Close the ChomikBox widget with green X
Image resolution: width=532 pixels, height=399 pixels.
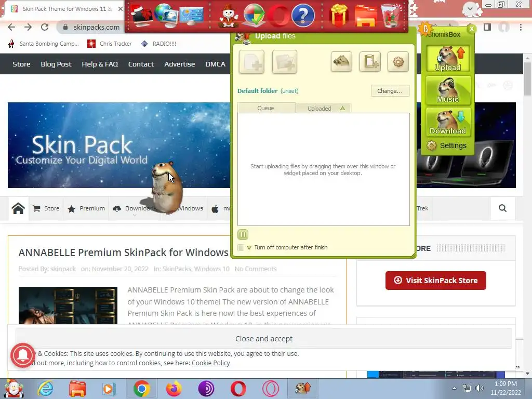pos(472,29)
